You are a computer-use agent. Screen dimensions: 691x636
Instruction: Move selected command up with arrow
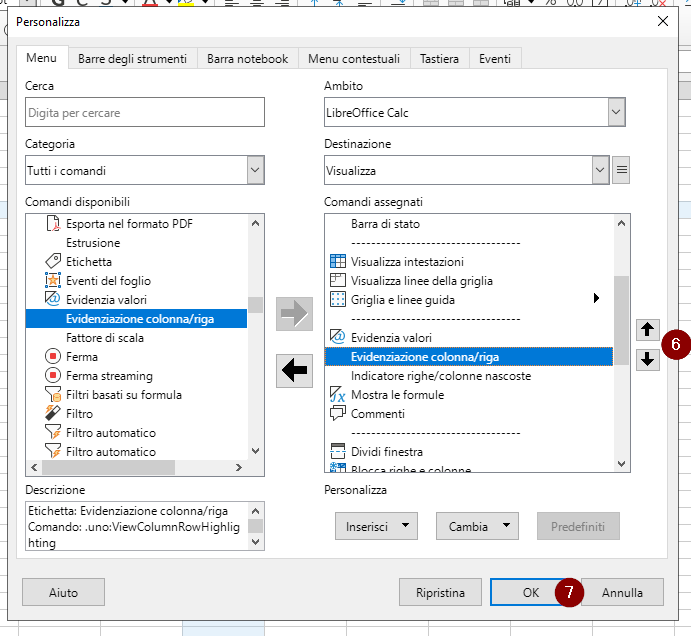tap(648, 329)
